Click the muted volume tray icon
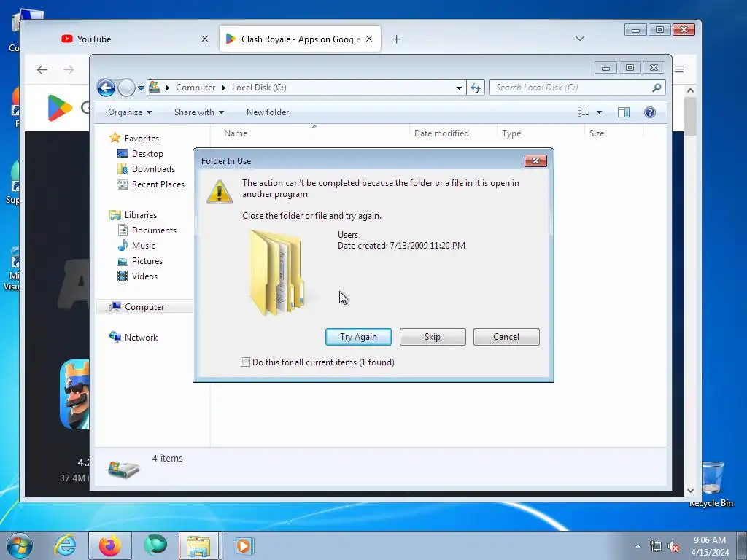The height and width of the screenshot is (560, 747). (673, 546)
